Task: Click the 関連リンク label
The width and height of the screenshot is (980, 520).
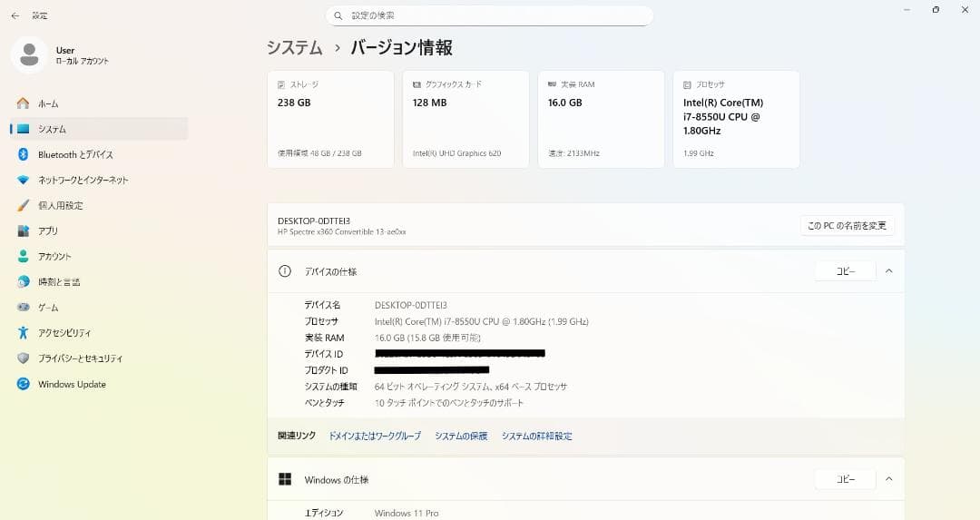Action: coord(297,436)
